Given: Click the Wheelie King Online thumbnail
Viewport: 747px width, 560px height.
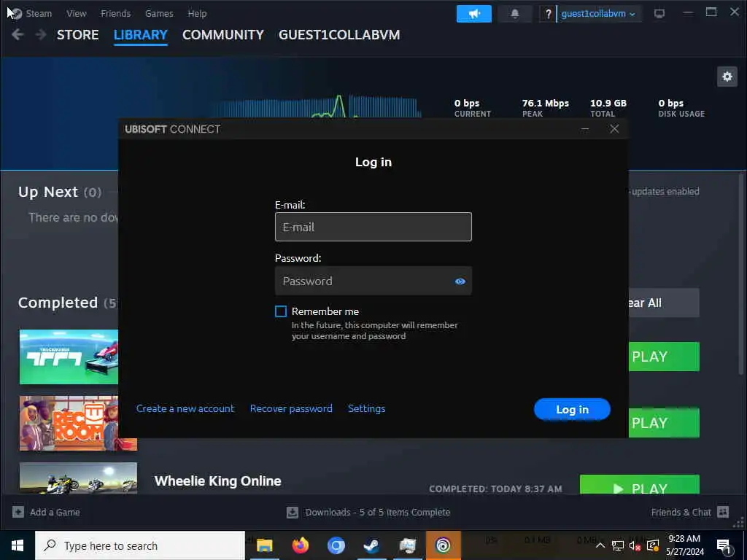Looking at the screenshot, I should click(78, 478).
